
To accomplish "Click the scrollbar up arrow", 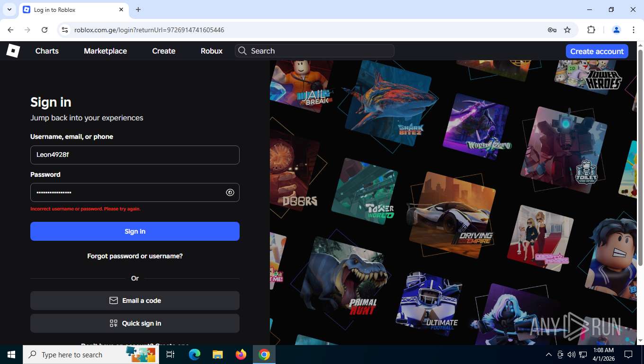I will [640, 45].
